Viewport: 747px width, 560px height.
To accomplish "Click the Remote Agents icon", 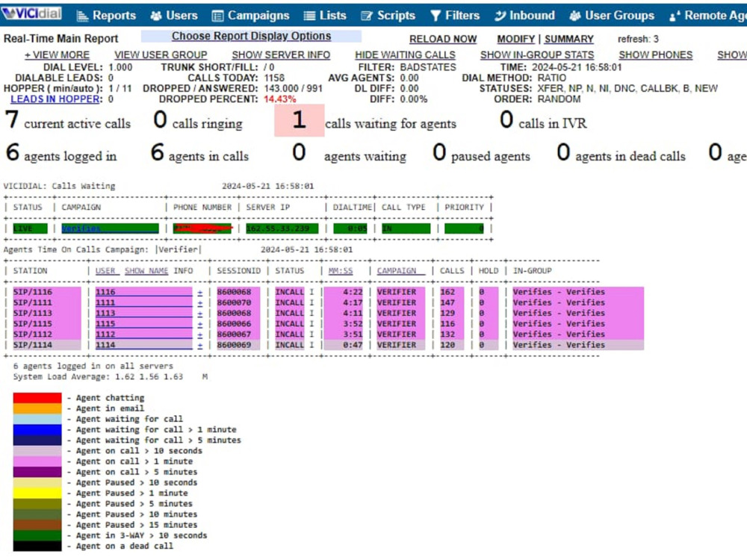I will [675, 16].
